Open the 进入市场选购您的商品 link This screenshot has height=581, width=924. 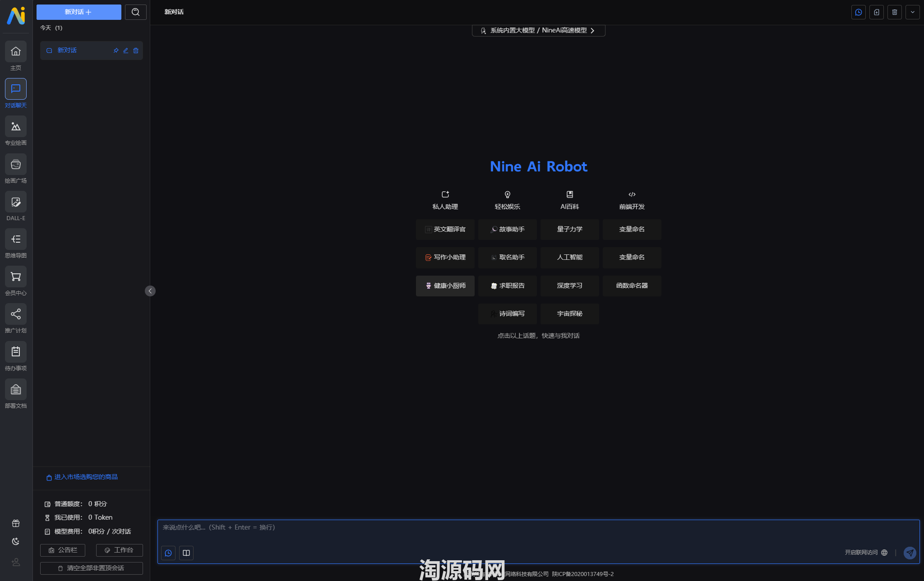(82, 477)
